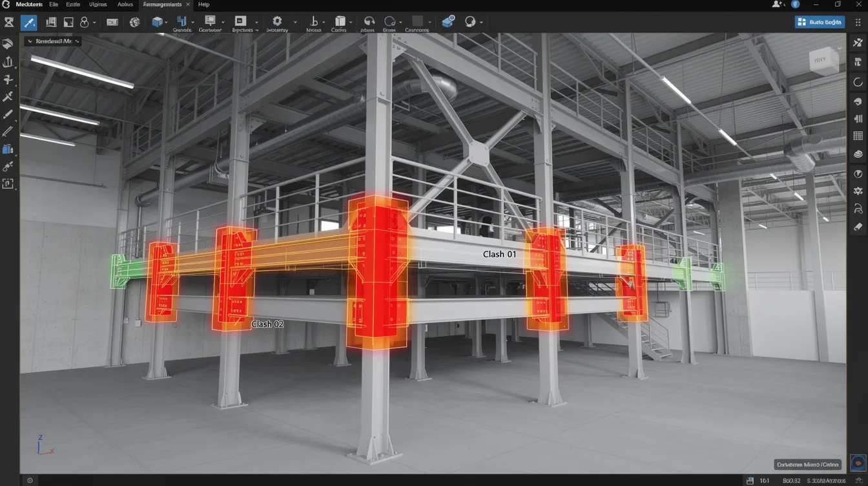Select the bracketed square tool in left sidebar

pos(8,184)
